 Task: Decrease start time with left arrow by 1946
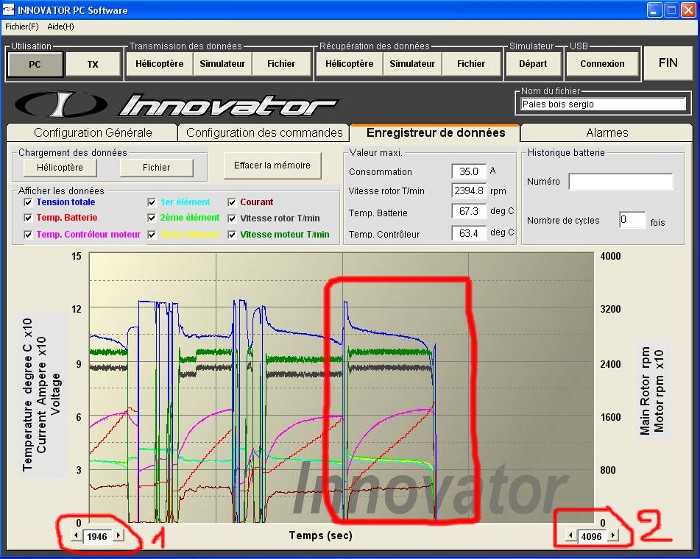[x=76, y=535]
